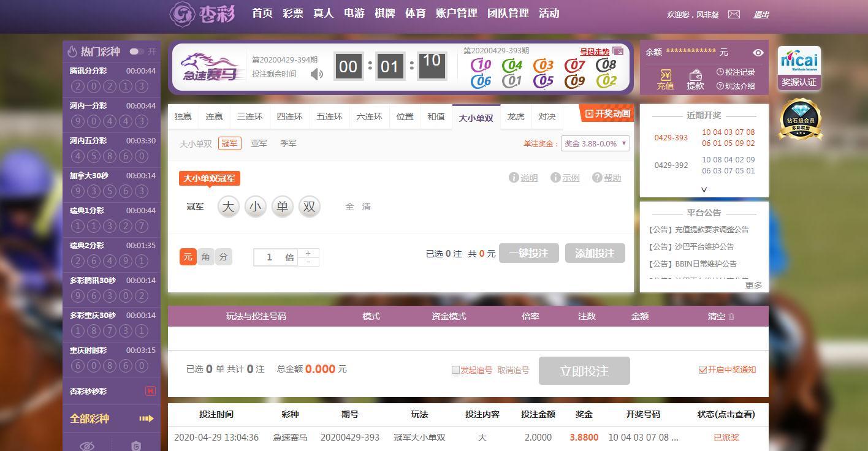Expand recent draws with down chevron
Screen dimensions: 868x451
click(x=704, y=190)
